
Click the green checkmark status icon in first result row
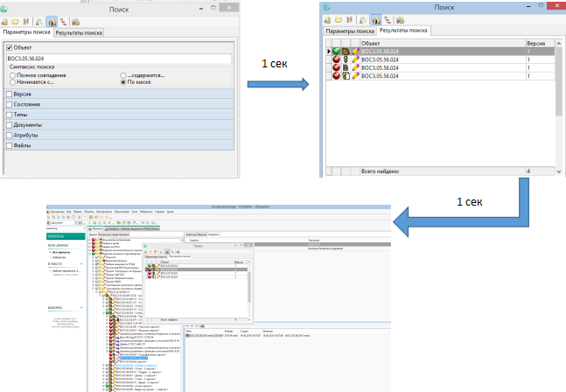(x=336, y=52)
